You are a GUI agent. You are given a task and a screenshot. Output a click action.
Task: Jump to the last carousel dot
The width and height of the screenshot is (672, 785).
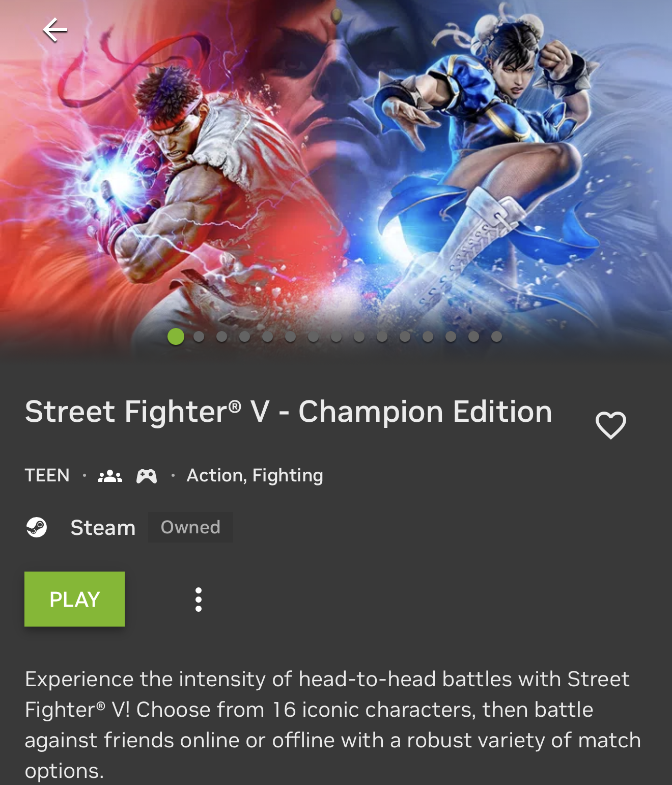point(497,337)
